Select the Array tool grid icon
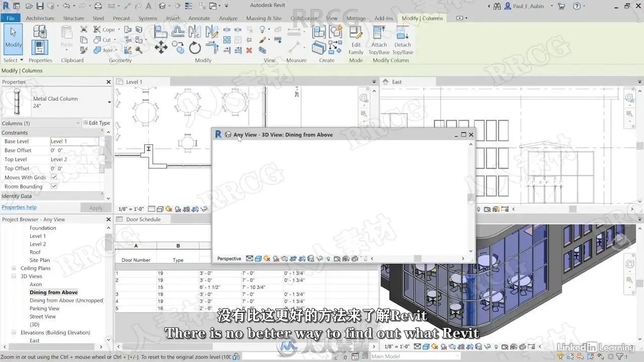 [227, 40]
